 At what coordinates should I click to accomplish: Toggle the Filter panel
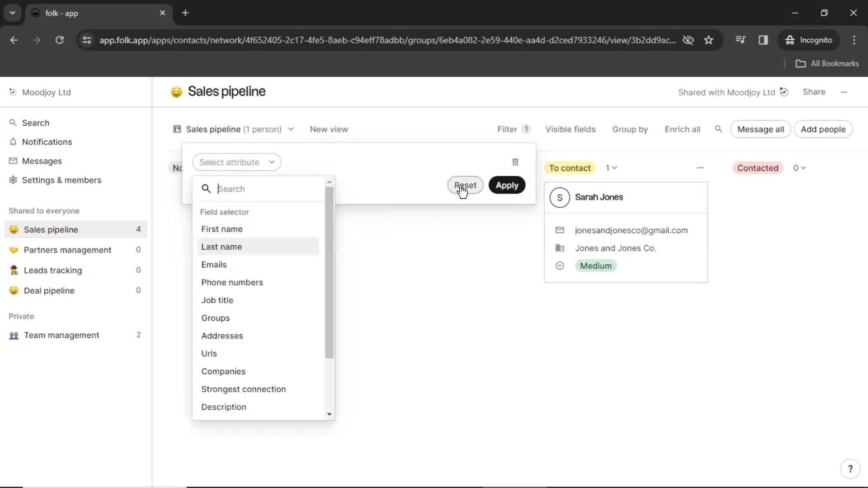(x=513, y=129)
